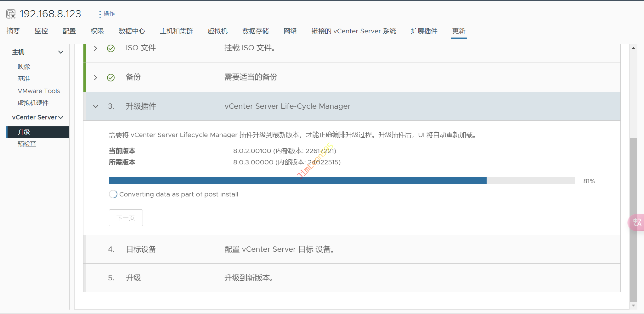Image resolution: width=644 pixels, height=314 pixels.
Task: Collapse the 升级插件 step
Action: point(96,107)
